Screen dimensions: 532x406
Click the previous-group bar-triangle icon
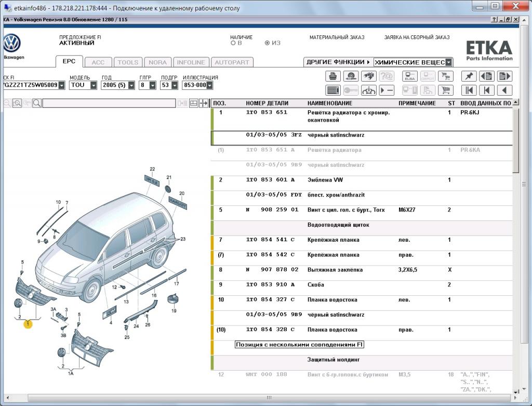pyautogui.click(x=486, y=90)
